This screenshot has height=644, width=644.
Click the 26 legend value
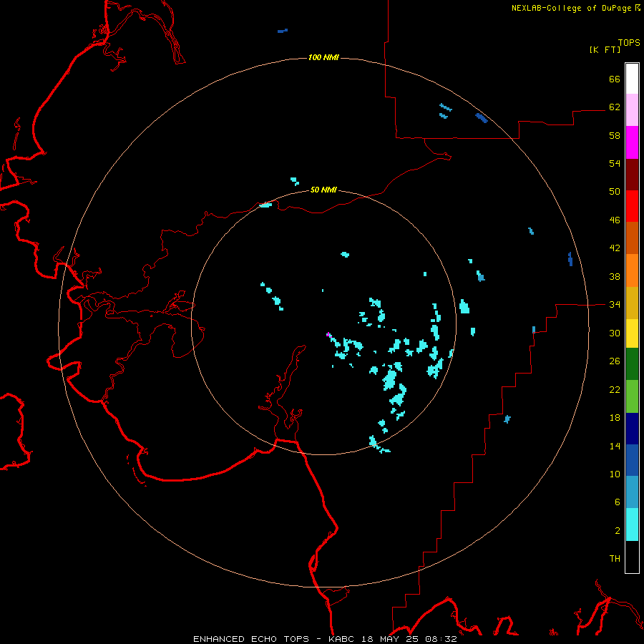(615, 361)
